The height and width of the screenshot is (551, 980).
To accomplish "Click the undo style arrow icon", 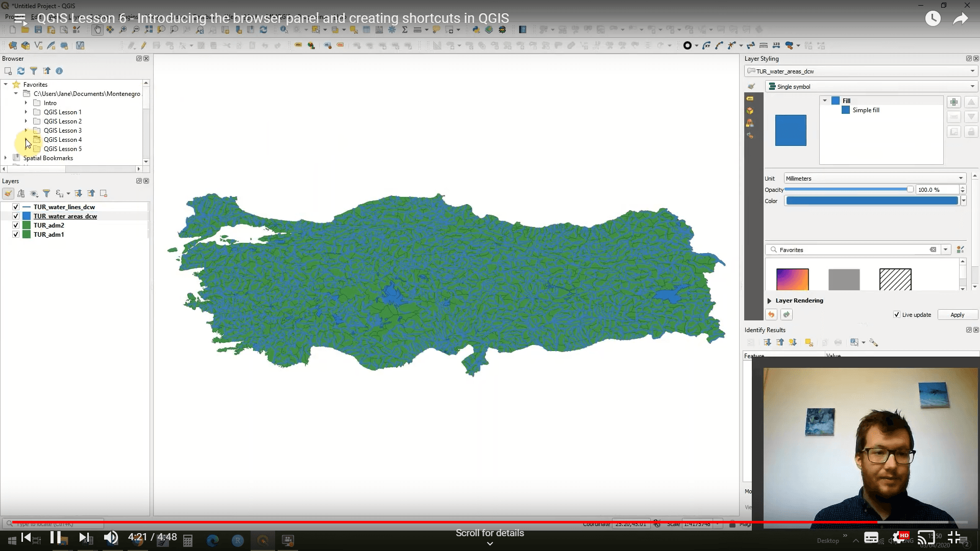I will tap(771, 315).
